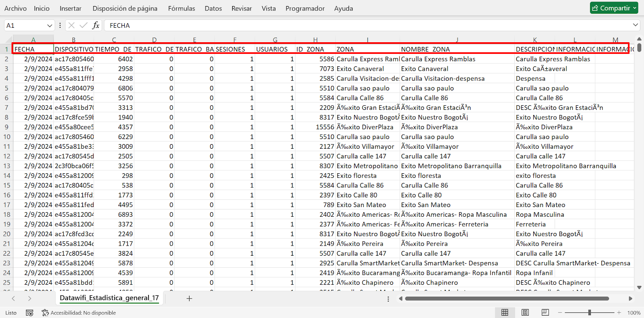Click the vertical scrollbar thumb

[x=639, y=48]
